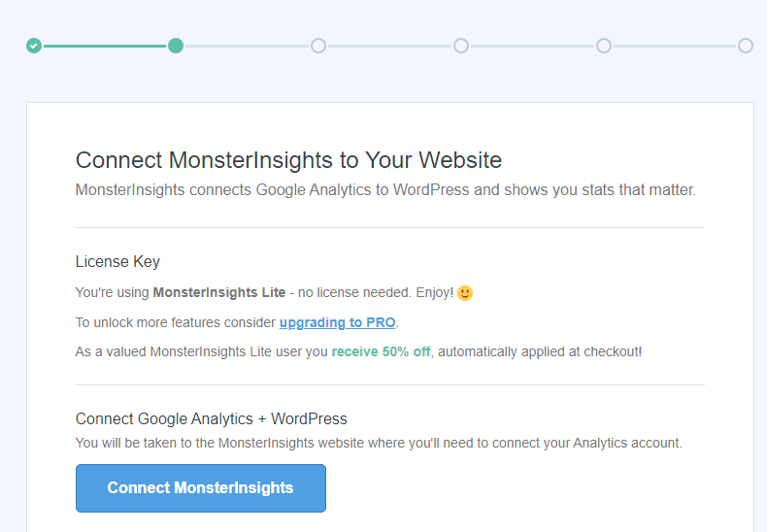Viewport: 767px width, 532px height.
Task: Click progress line between fourth and fifth steps
Action: (532, 46)
